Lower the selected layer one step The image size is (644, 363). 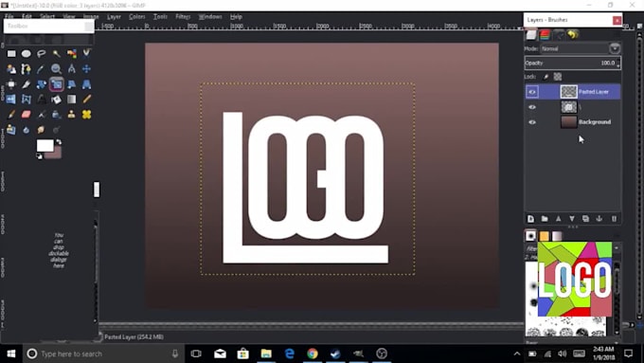point(572,219)
